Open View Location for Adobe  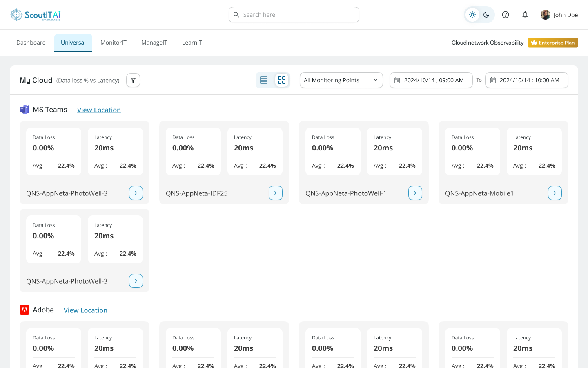click(x=85, y=310)
